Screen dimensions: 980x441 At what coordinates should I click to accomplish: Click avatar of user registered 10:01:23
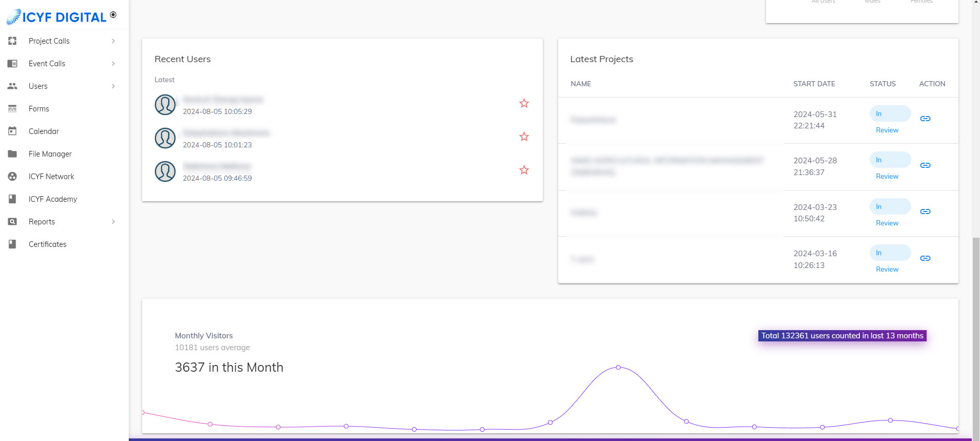[x=165, y=138]
